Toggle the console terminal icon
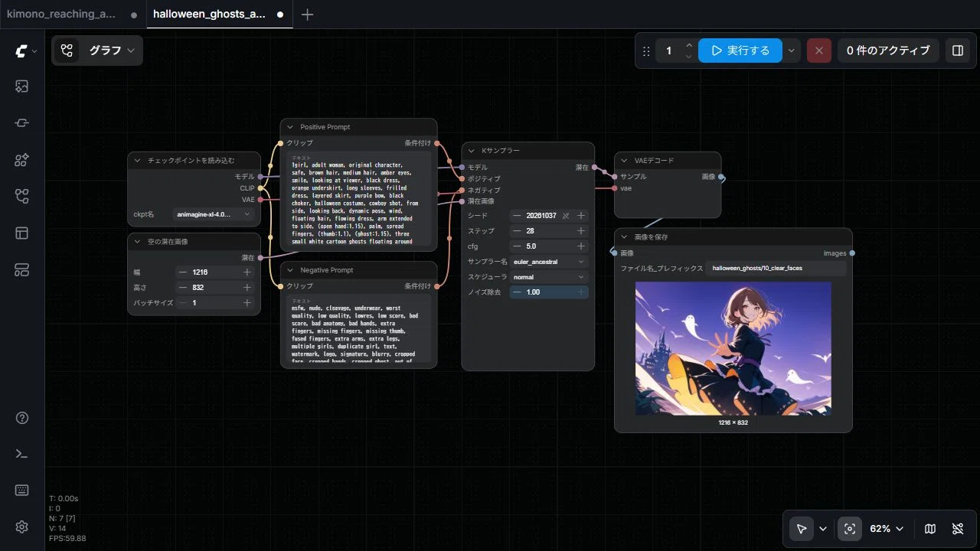The width and height of the screenshot is (980, 551). click(x=22, y=454)
